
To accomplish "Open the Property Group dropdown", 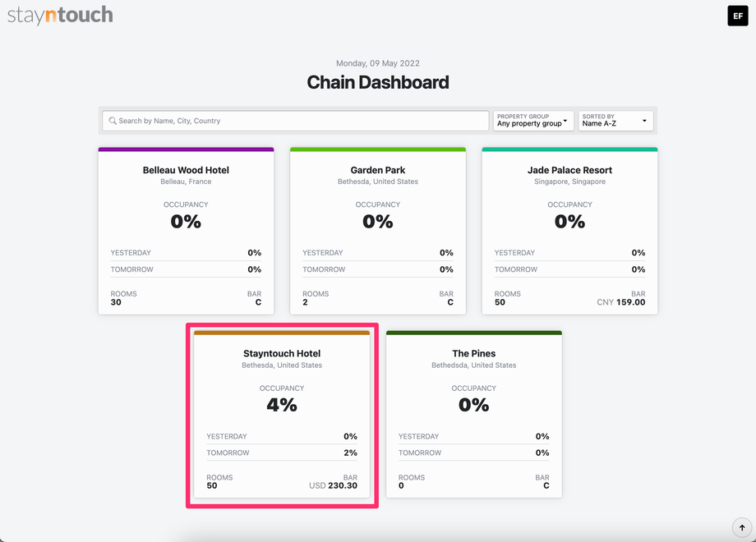I will pyautogui.click(x=532, y=121).
